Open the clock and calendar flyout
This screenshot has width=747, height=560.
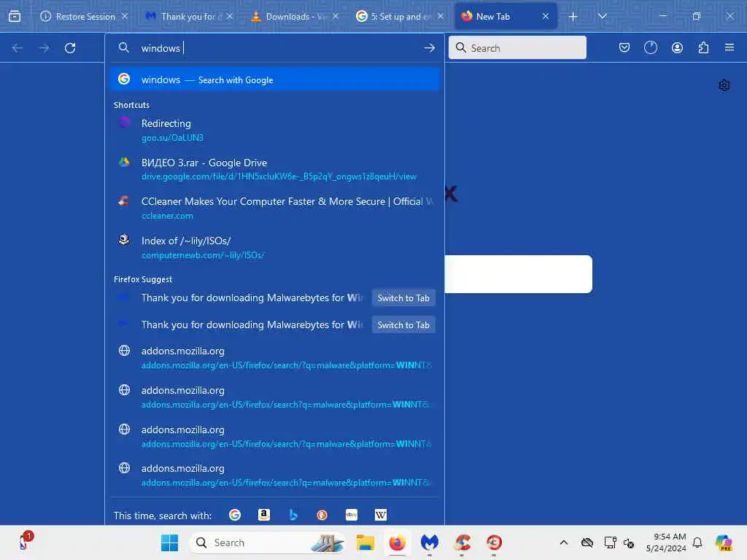(x=666, y=542)
